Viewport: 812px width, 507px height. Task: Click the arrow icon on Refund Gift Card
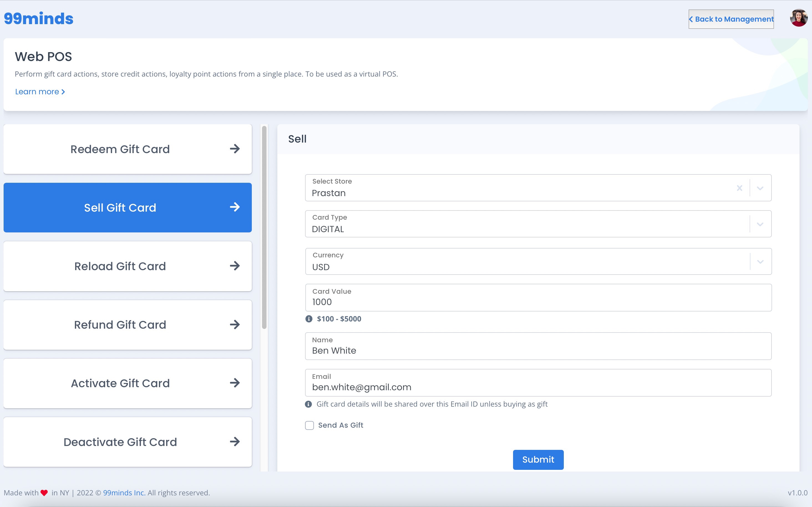(x=235, y=325)
